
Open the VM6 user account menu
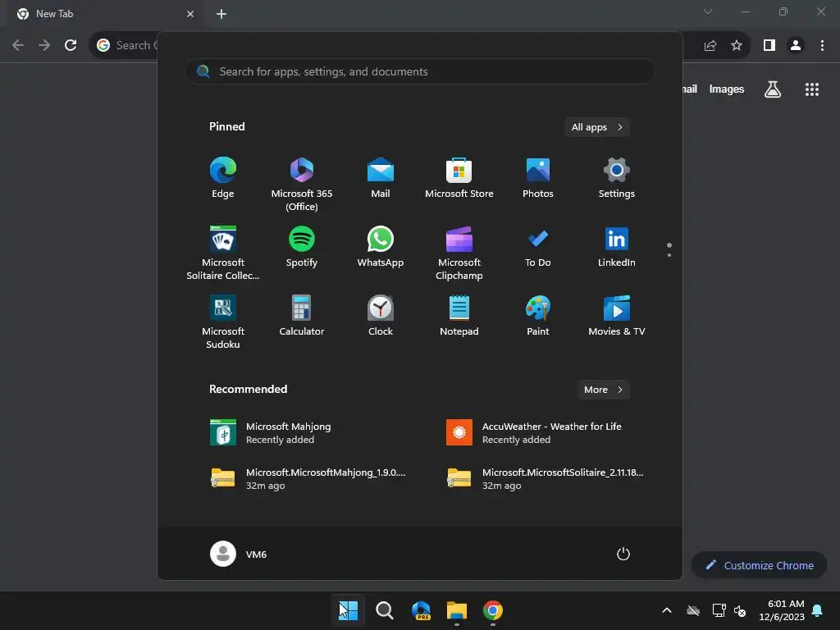239,554
